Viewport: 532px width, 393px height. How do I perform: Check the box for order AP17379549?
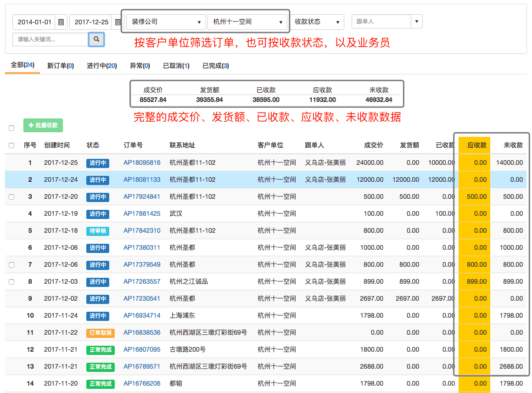(x=11, y=265)
